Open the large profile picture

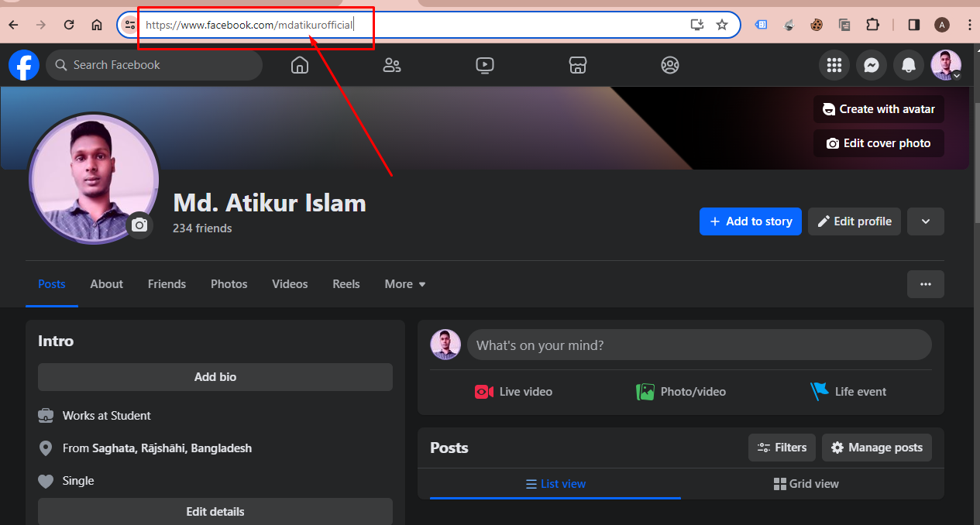pyautogui.click(x=94, y=179)
